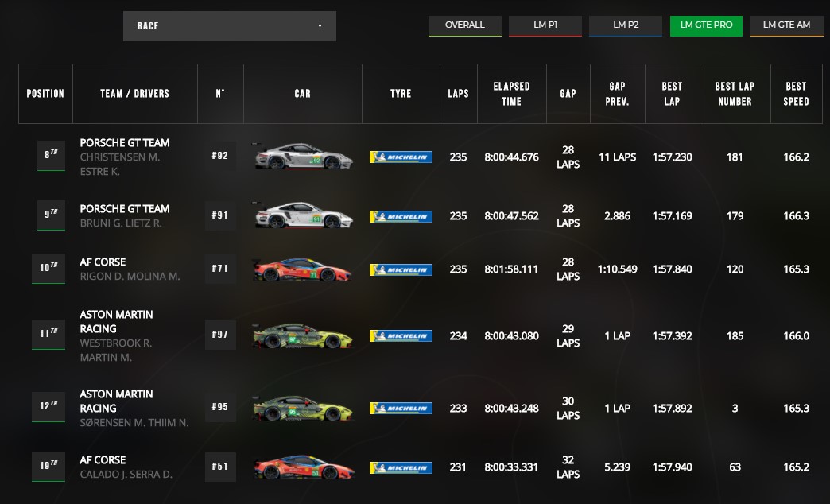Click the CAR column header
Screen dimensions: 830x504
point(303,94)
